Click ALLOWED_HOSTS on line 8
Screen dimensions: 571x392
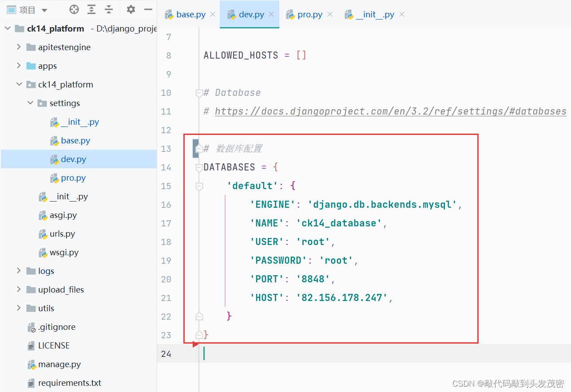coord(241,55)
